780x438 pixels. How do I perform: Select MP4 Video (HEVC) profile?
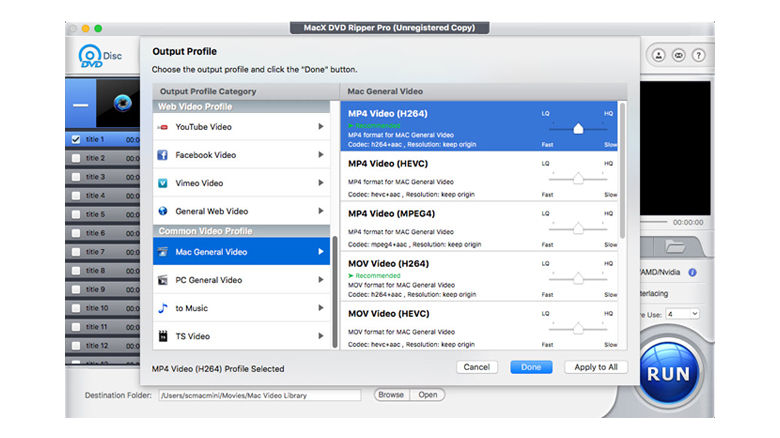(x=479, y=177)
